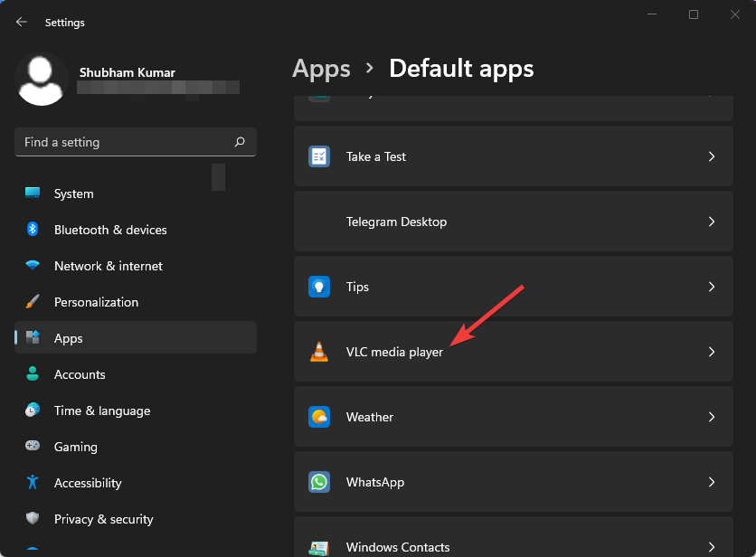Viewport: 756px width, 557px height.
Task: Click Windows Contacts label
Action: click(398, 547)
